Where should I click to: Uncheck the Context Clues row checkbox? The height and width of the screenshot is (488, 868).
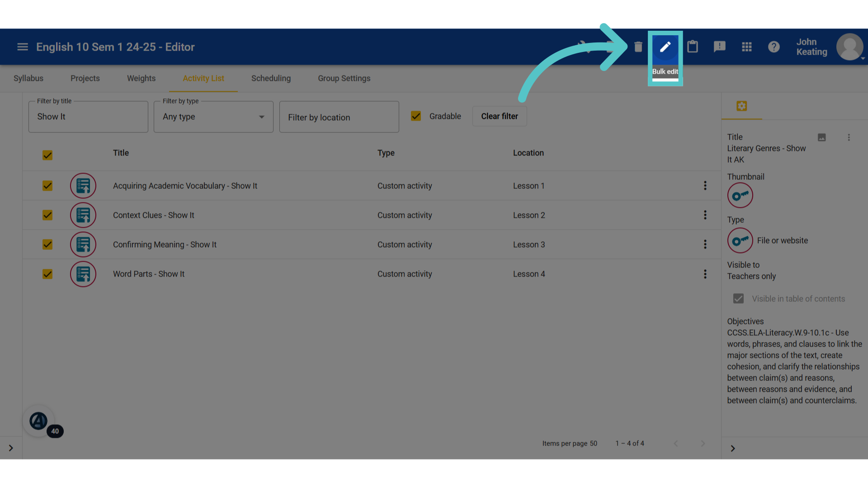(47, 215)
